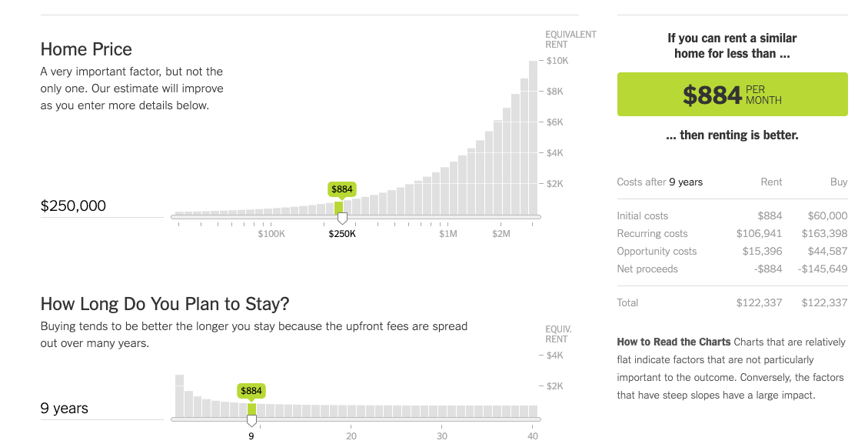Click the highlighted green bar in stay-length chart
This screenshot has height=444, width=868.
pyautogui.click(x=251, y=409)
